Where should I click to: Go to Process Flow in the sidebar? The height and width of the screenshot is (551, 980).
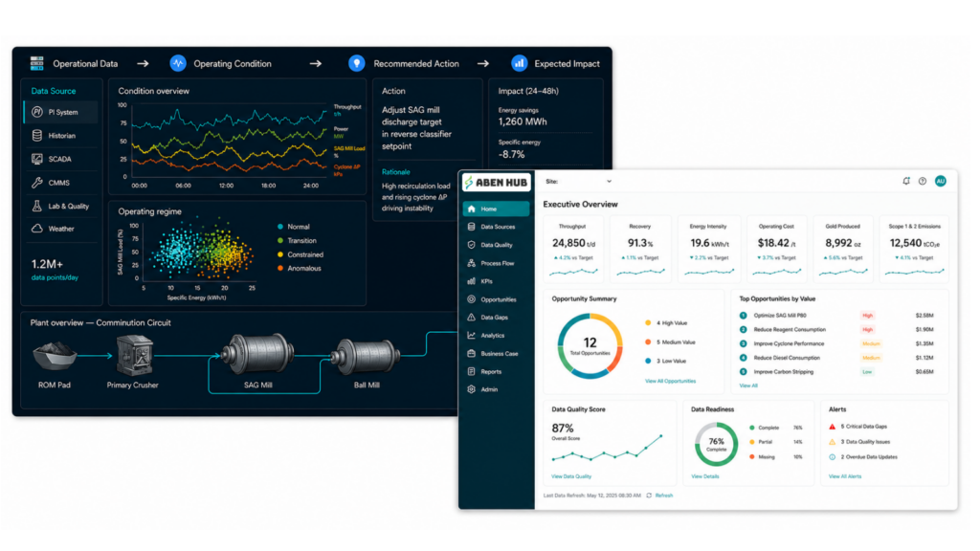tap(497, 263)
